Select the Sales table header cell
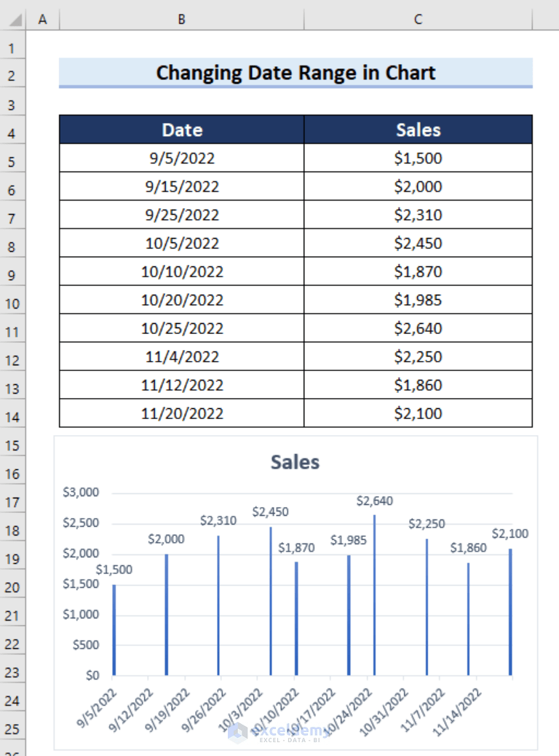559x756 pixels. [417, 130]
